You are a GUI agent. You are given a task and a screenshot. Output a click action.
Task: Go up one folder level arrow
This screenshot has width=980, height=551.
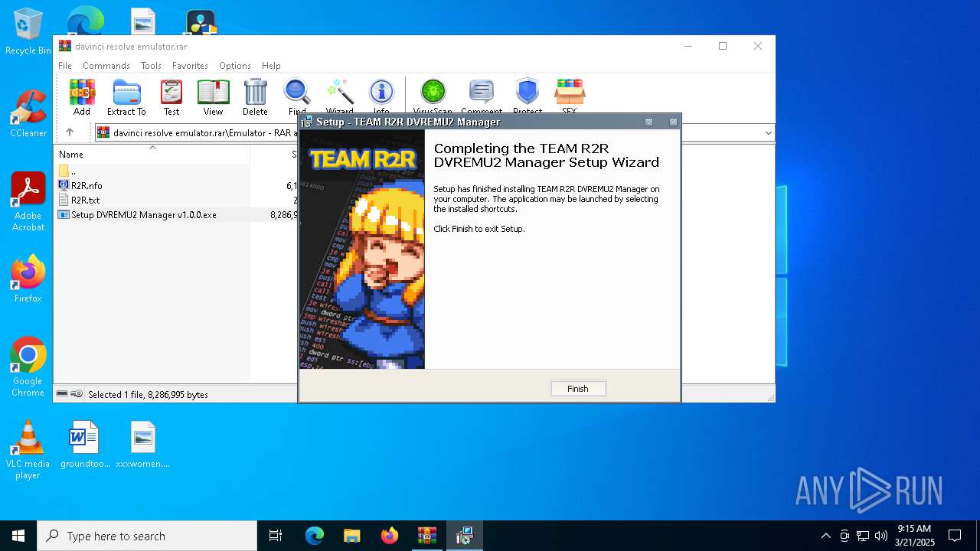tap(70, 132)
